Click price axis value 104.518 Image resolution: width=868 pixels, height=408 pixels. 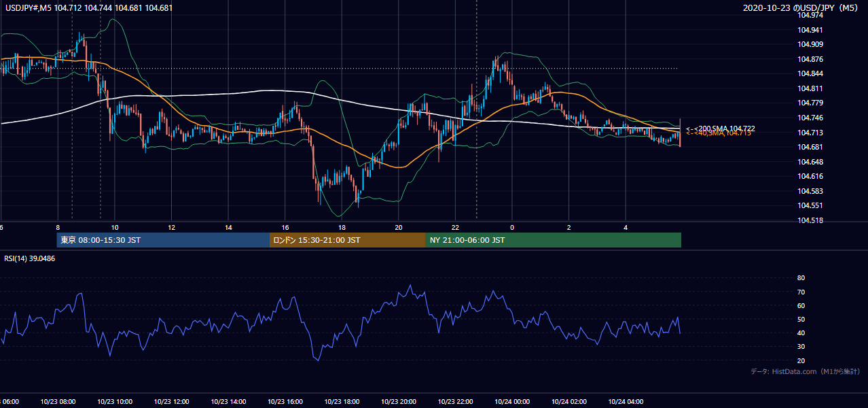coord(809,221)
